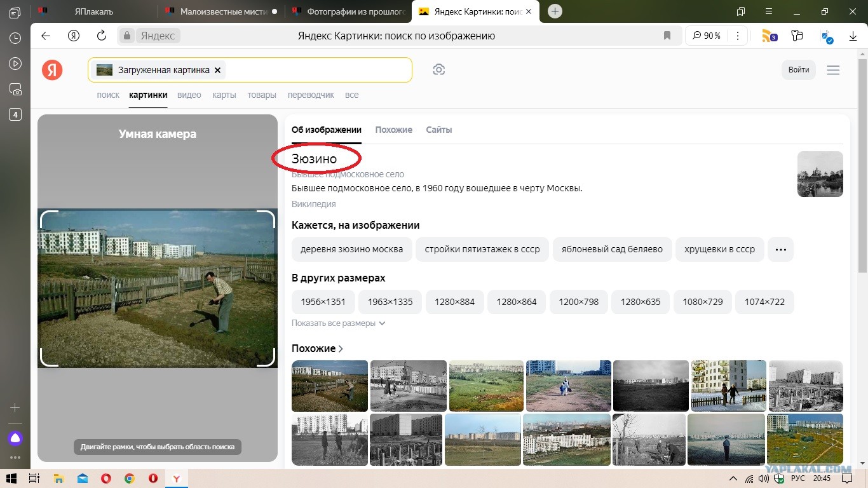The width and height of the screenshot is (868, 488).
Task: Show more suggestion chips with ellipsis button
Action: click(x=780, y=249)
